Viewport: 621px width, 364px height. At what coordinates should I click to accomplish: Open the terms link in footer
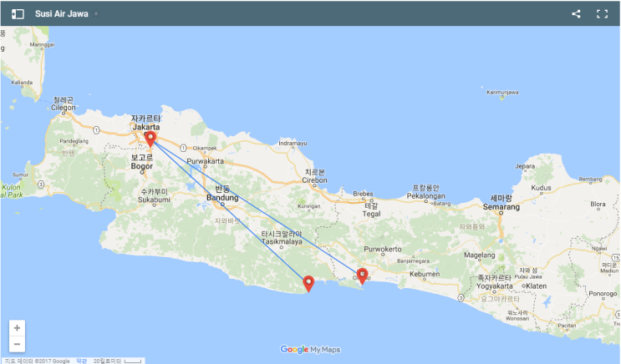click(x=81, y=361)
